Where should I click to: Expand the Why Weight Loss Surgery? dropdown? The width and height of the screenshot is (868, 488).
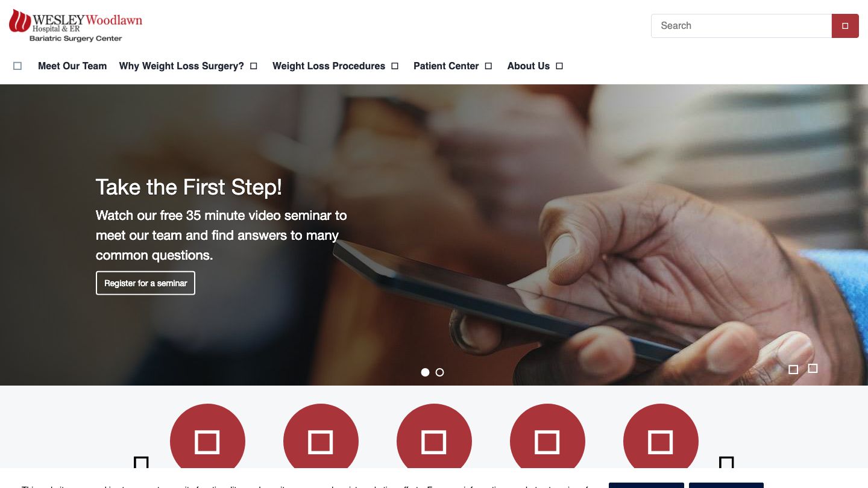point(254,66)
